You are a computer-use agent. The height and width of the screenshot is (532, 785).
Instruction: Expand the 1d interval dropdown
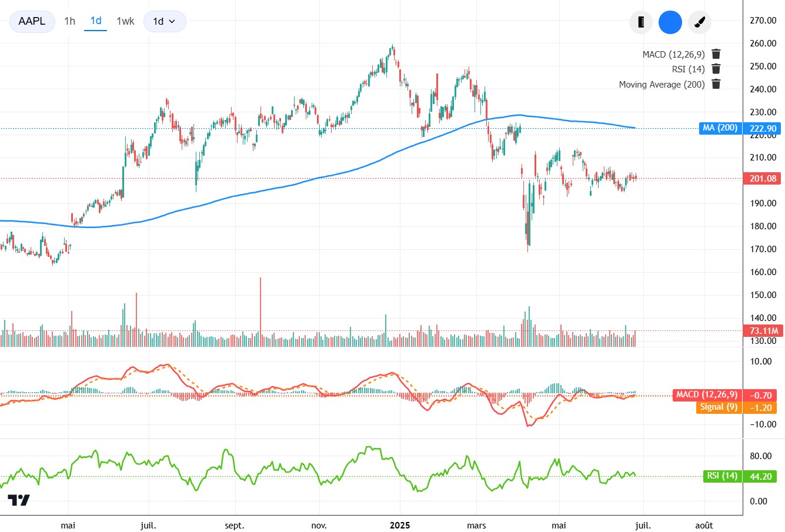(165, 21)
